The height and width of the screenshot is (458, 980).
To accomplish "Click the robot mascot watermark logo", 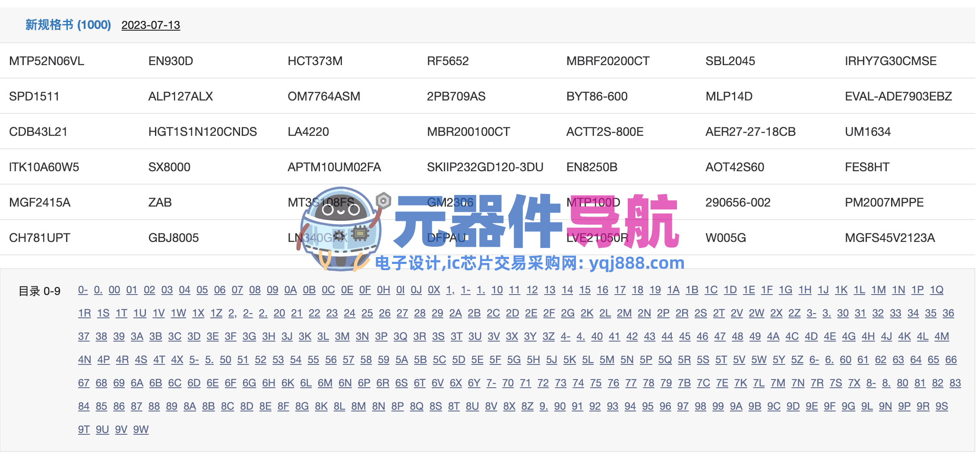I will point(340,229).
